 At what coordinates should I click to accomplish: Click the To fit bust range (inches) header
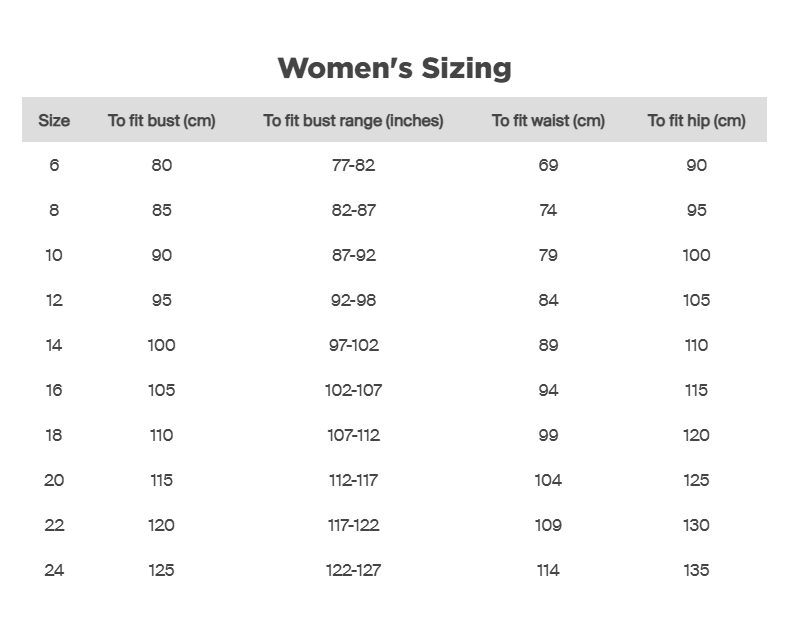pyautogui.click(x=353, y=121)
